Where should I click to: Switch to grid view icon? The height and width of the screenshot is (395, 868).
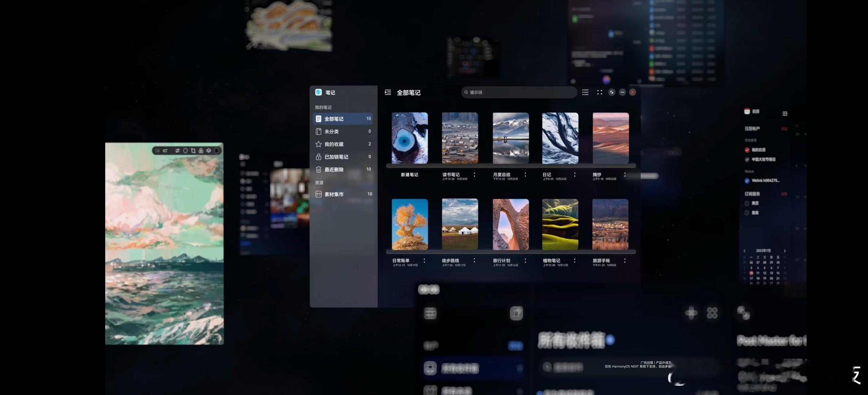(599, 93)
